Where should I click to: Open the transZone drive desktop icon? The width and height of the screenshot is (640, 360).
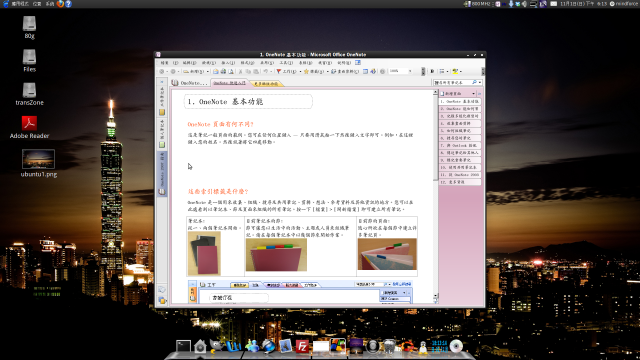(29, 93)
